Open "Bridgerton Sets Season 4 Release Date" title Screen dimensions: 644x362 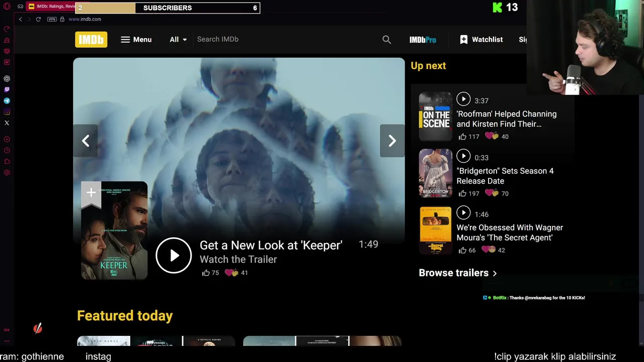tap(505, 176)
